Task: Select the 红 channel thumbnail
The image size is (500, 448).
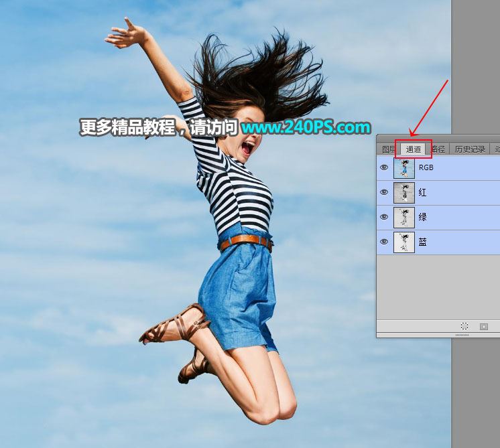Action: tap(404, 193)
